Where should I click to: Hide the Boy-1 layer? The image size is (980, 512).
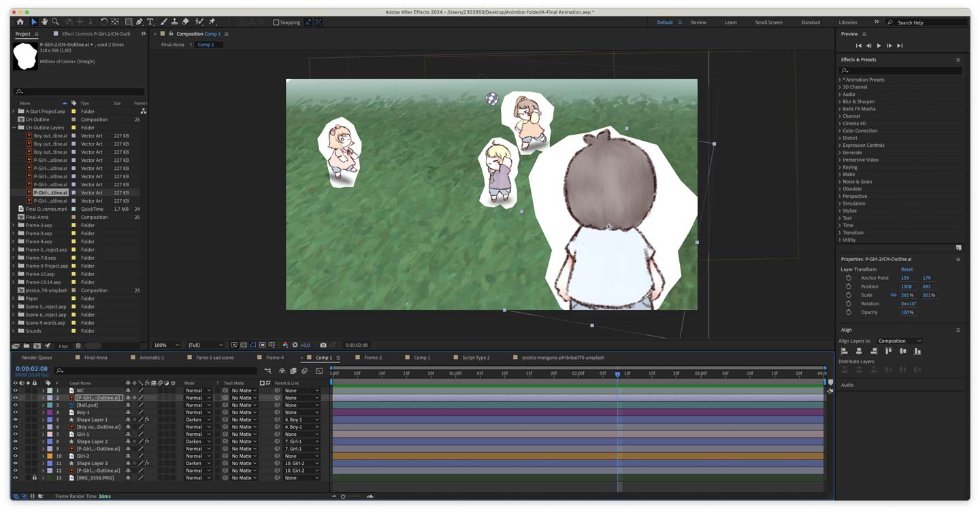15,412
